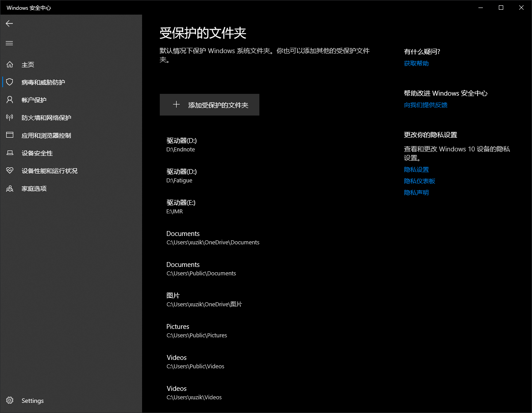Toggle the hamburger navigation menu icon
532x413 pixels.
coord(9,43)
